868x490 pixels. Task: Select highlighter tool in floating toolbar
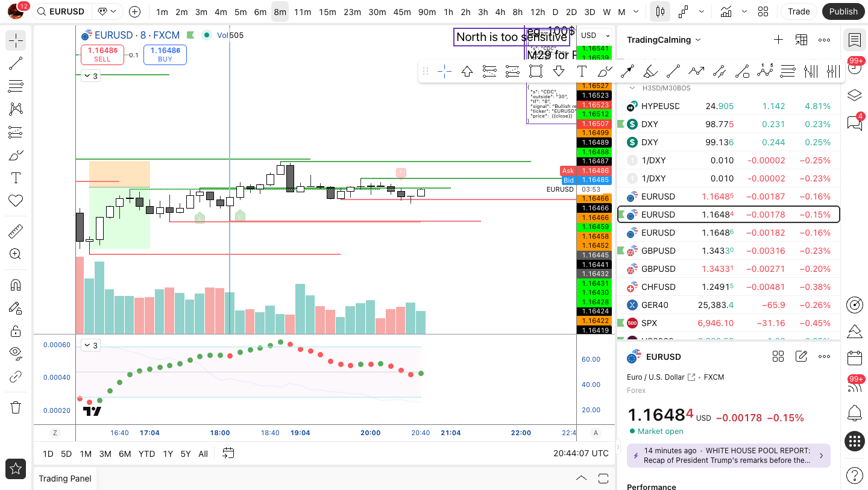click(x=650, y=72)
